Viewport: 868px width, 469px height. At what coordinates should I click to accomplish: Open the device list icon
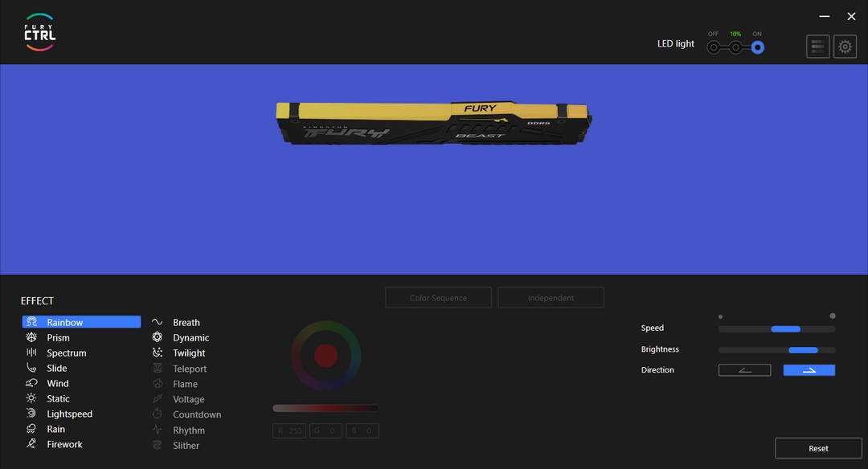pyautogui.click(x=817, y=47)
